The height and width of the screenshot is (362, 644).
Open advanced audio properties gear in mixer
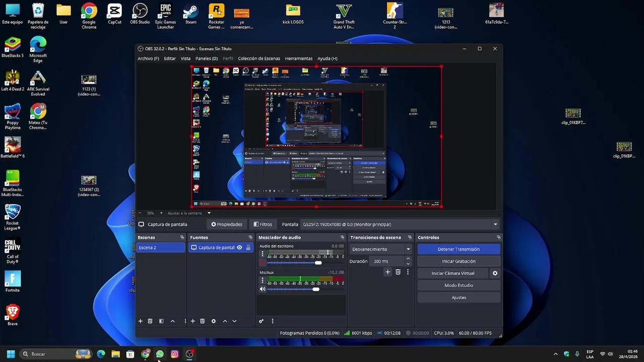(261, 321)
